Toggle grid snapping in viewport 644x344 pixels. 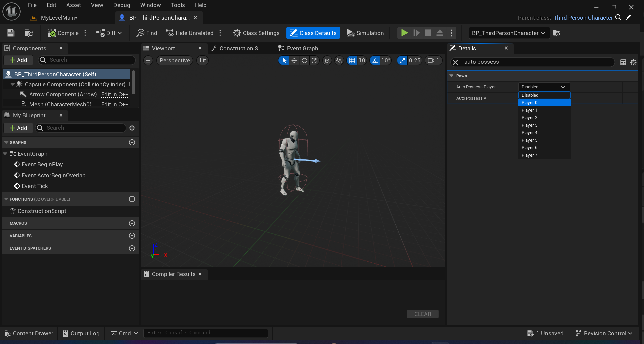pos(352,60)
